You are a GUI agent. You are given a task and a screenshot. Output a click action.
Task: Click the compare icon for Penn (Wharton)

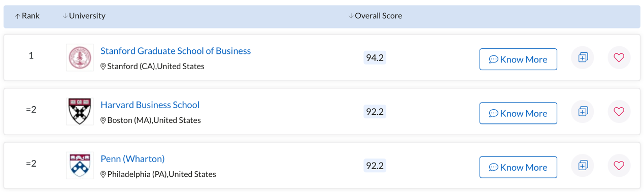[x=583, y=165]
